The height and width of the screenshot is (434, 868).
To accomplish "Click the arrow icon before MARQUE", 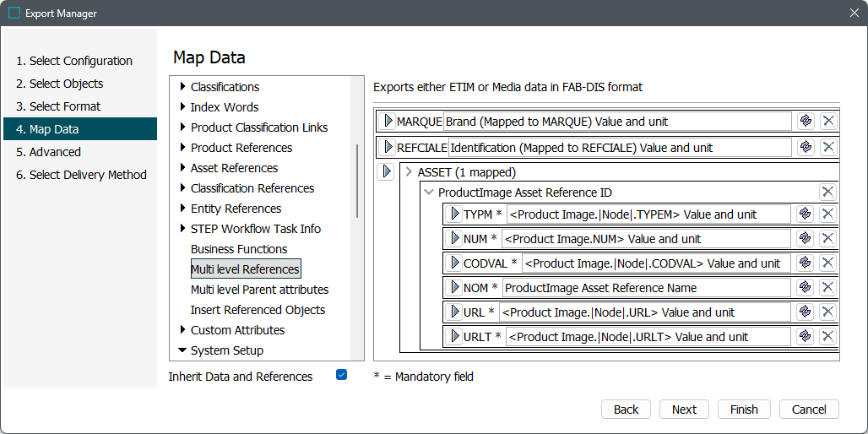I will pyautogui.click(x=388, y=121).
